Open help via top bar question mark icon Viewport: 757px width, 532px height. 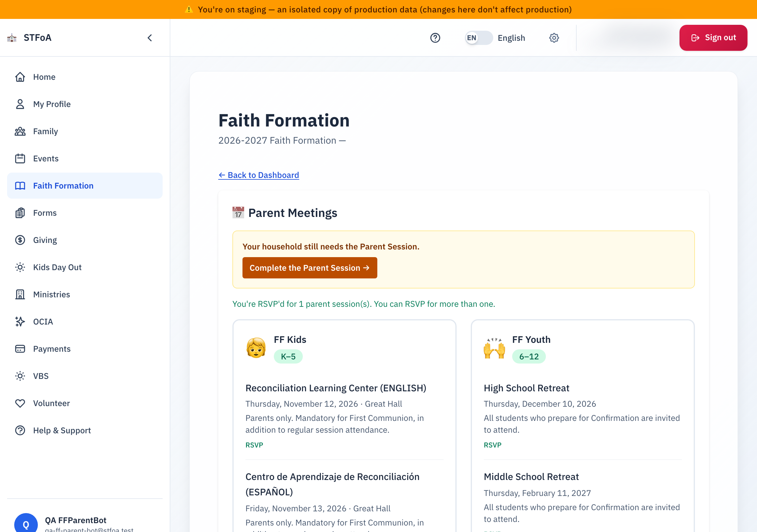(x=435, y=38)
